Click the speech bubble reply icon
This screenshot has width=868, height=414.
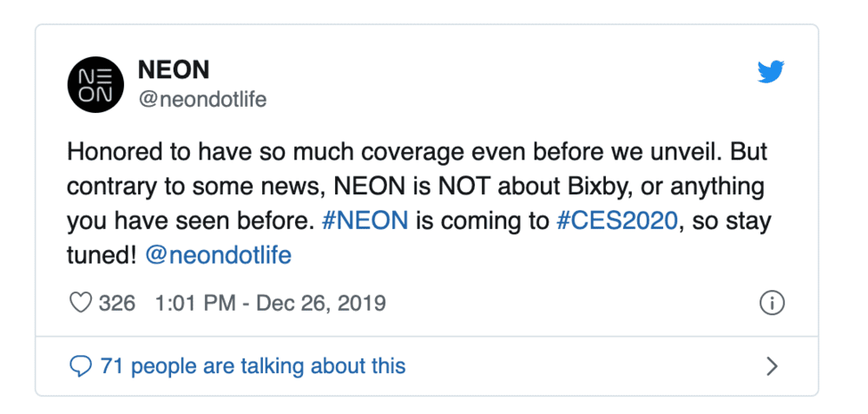(81, 366)
